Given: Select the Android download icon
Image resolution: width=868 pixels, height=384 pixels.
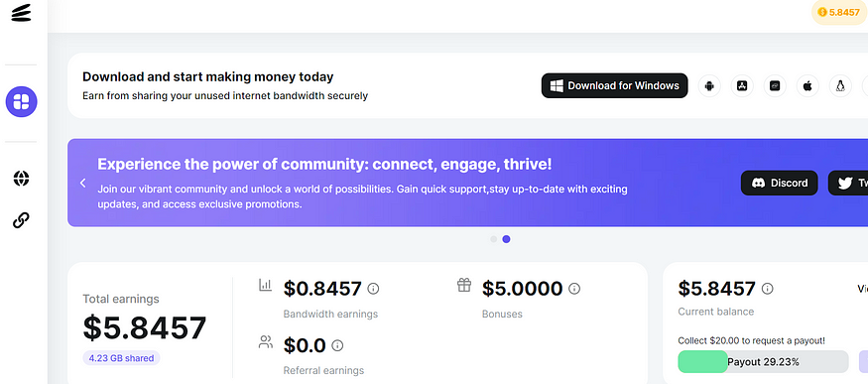Looking at the screenshot, I should [709, 85].
